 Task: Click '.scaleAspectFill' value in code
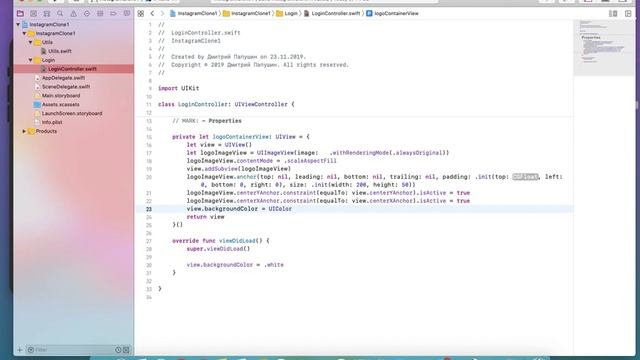pyautogui.click(x=310, y=161)
